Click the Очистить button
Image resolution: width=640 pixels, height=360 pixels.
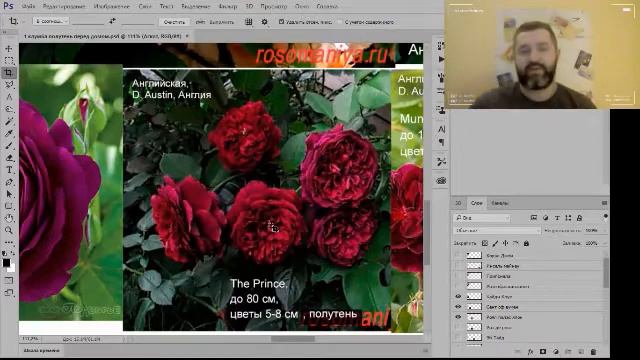(x=174, y=22)
